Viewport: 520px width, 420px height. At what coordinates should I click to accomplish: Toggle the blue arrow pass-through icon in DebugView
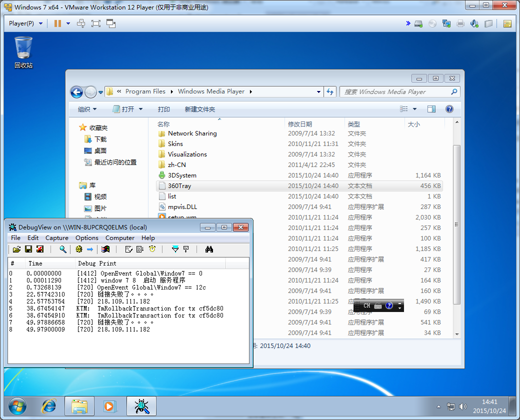tap(90, 249)
